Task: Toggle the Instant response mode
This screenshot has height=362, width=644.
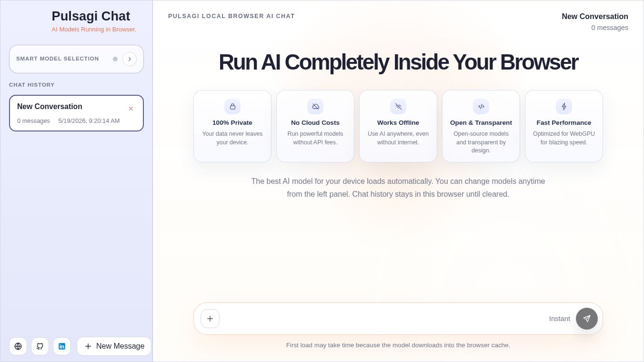Action: coord(560,319)
